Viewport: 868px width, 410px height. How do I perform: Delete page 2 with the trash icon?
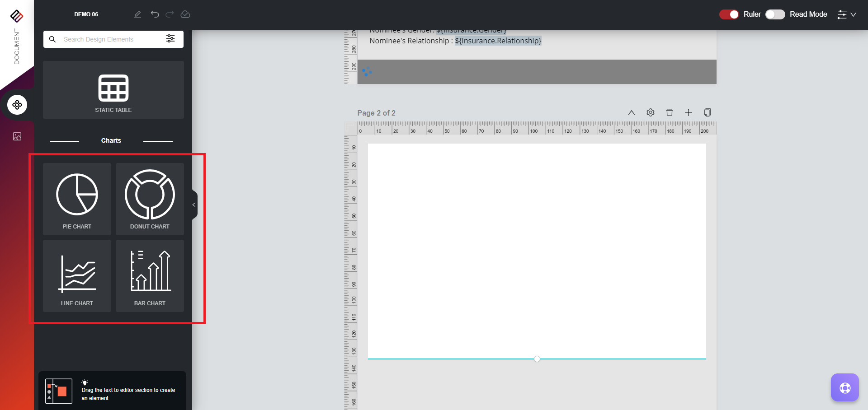click(670, 112)
